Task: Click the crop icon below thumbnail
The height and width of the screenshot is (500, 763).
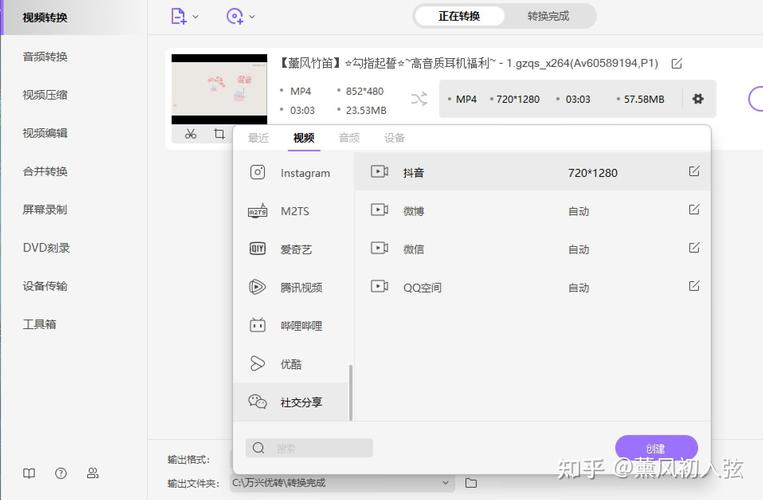Action: pos(219,134)
